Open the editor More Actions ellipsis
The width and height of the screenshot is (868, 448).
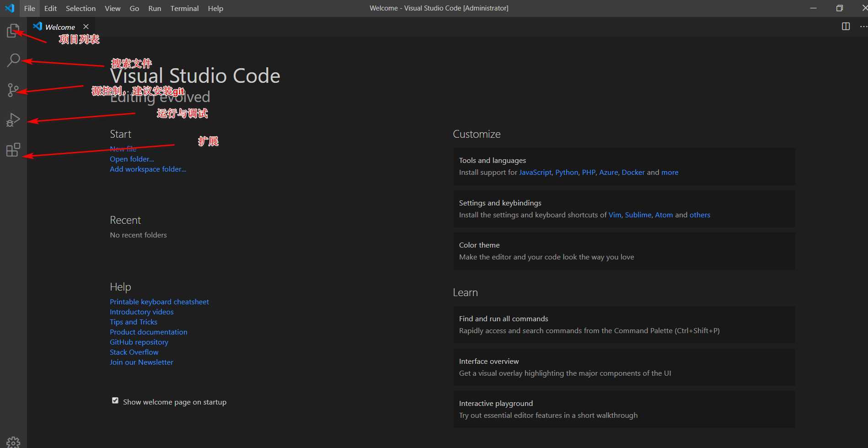pyautogui.click(x=863, y=27)
